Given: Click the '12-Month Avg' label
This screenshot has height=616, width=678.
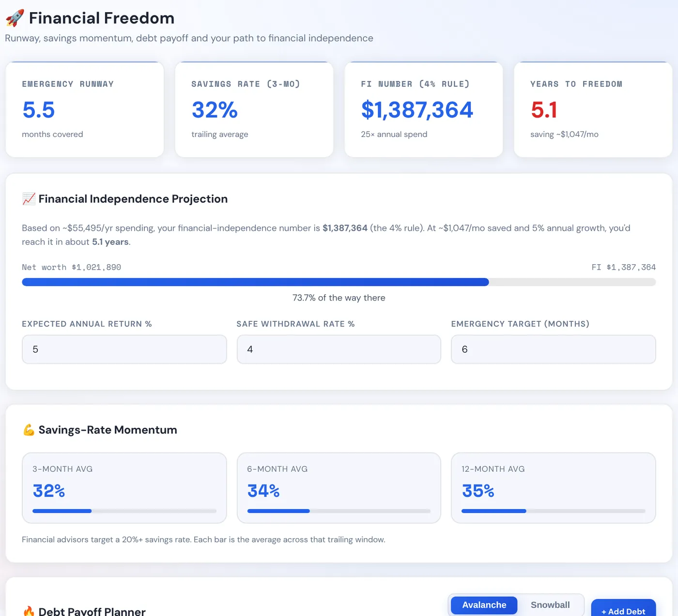Looking at the screenshot, I should pyautogui.click(x=493, y=469).
